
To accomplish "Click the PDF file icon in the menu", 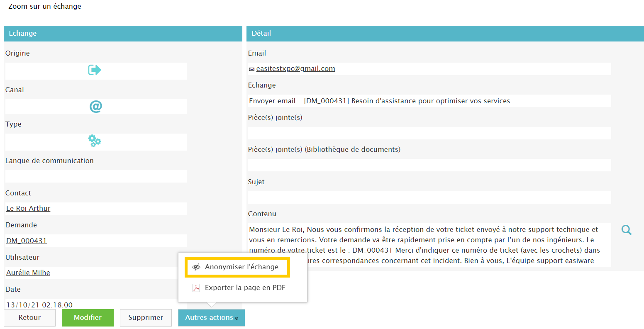I will pyautogui.click(x=196, y=288).
